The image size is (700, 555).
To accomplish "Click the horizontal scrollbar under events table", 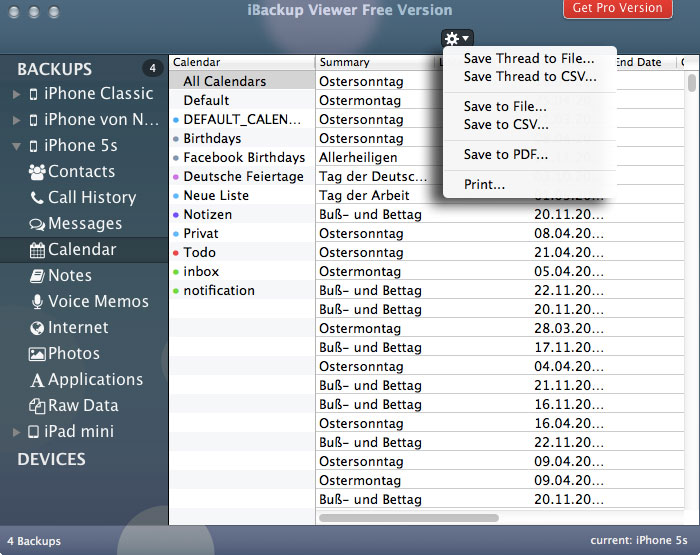I will [408, 518].
